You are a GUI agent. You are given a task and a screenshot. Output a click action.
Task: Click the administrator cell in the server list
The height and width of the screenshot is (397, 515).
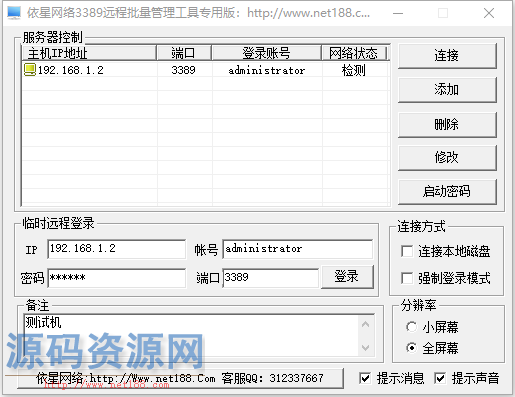point(267,70)
